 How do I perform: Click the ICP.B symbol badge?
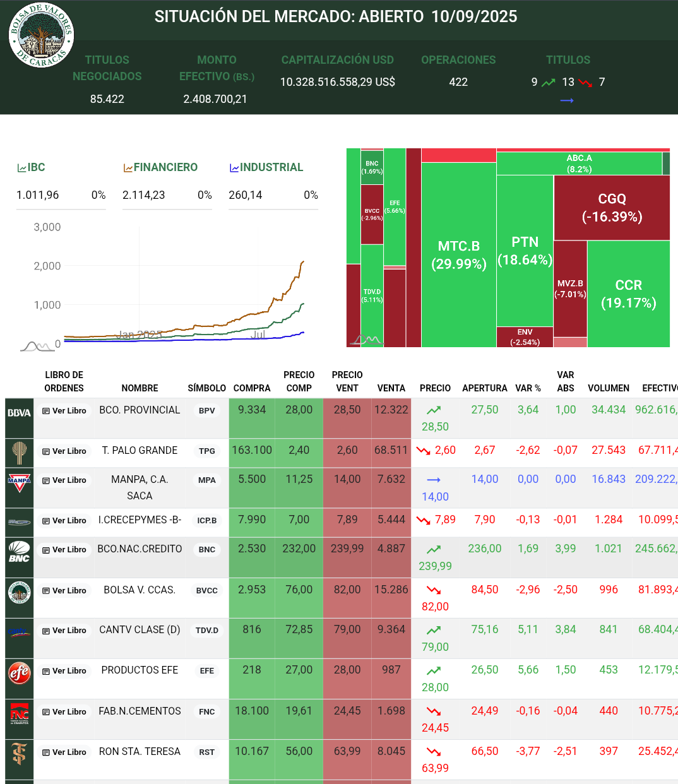[x=207, y=520]
